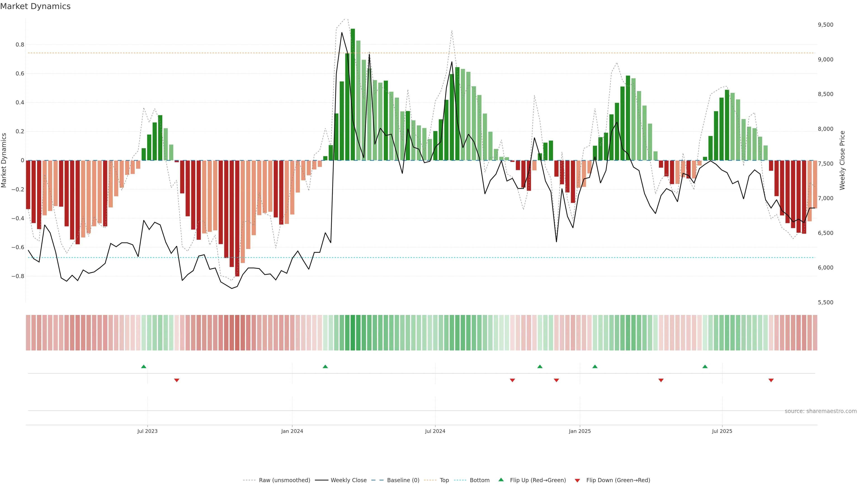Hide the Top threshold legend entry
The height and width of the screenshot is (488, 868).
click(444, 480)
